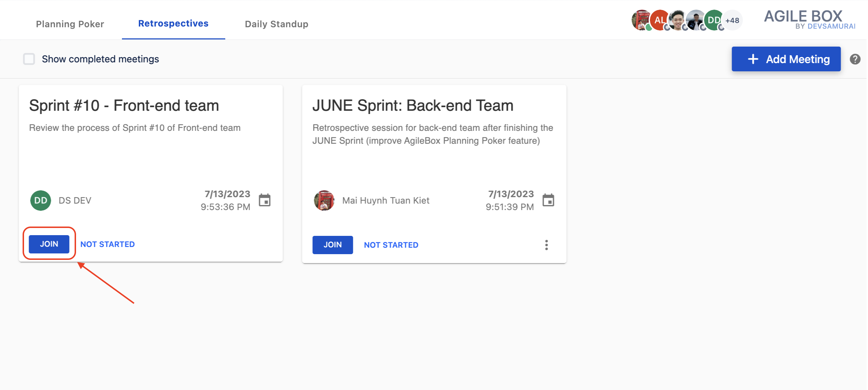Join the JUNE Sprint Back-end Team meeting
This screenshot has height=390, width=868.
pos(332,245)
